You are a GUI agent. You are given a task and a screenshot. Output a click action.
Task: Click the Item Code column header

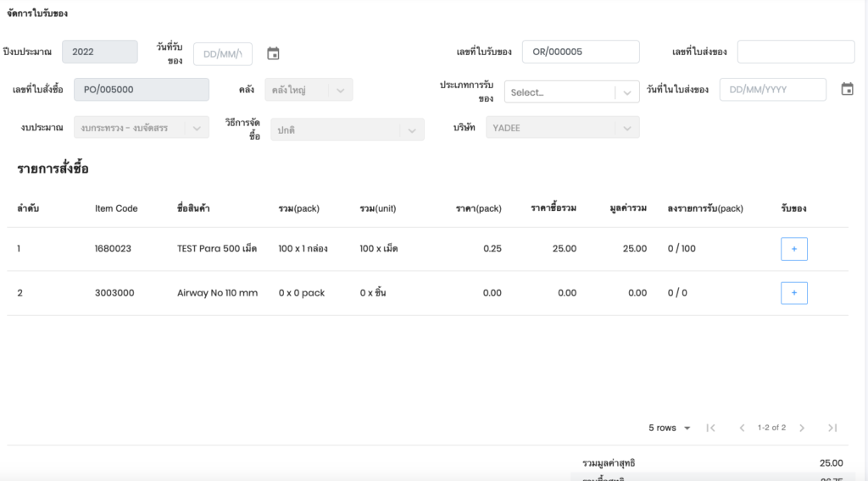click(116, 208)
